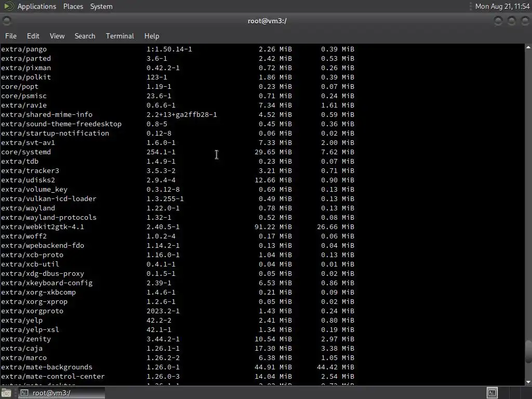Viewport: 532px width, 399px height.
Task: Click the extra/svt-av1 package name
Action: tap(28, 143)
